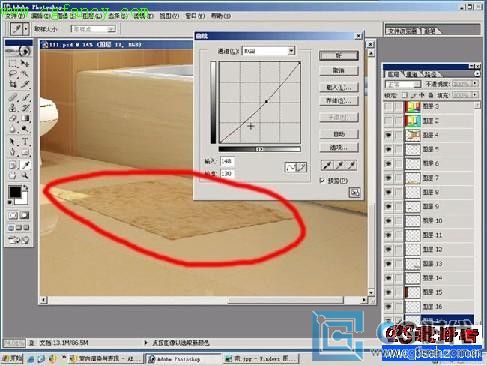Click the 存储 (Save) button
Screen dimensions: 487x366
pos(339,101)
